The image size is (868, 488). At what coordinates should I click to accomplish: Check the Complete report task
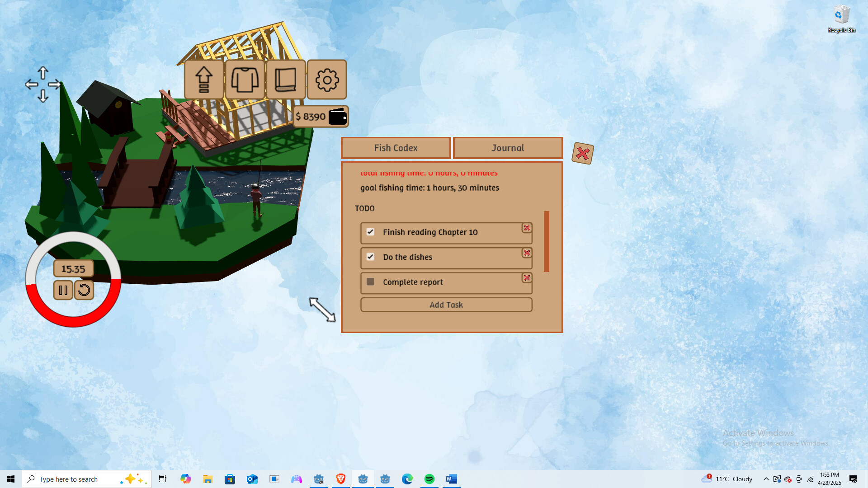370,282
